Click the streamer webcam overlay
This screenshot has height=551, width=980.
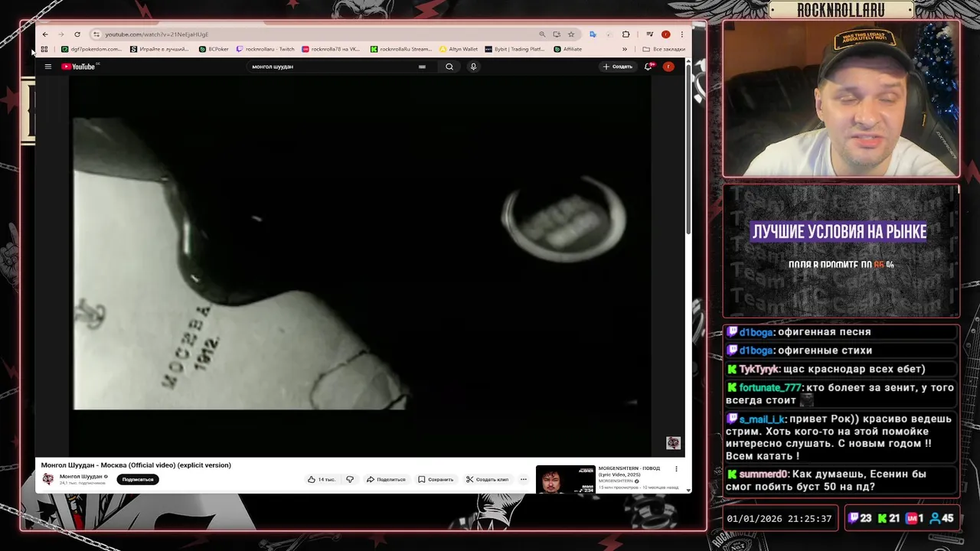point(841,99)
